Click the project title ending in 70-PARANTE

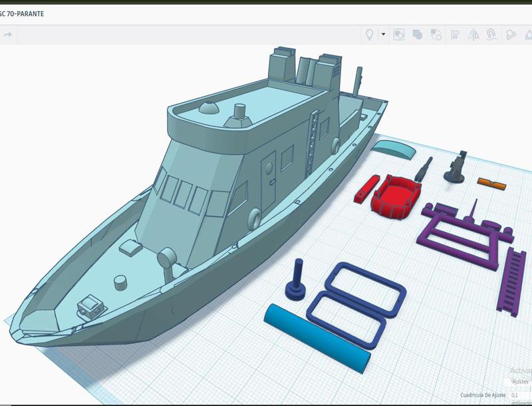tap(22, 13)
